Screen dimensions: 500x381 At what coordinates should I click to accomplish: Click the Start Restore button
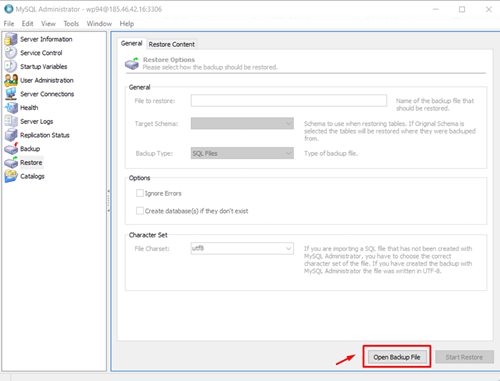[x=464, y=357]
